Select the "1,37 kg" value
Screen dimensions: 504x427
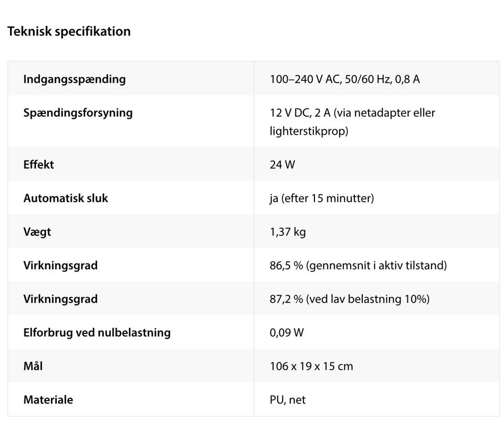(x=288, y=232)
